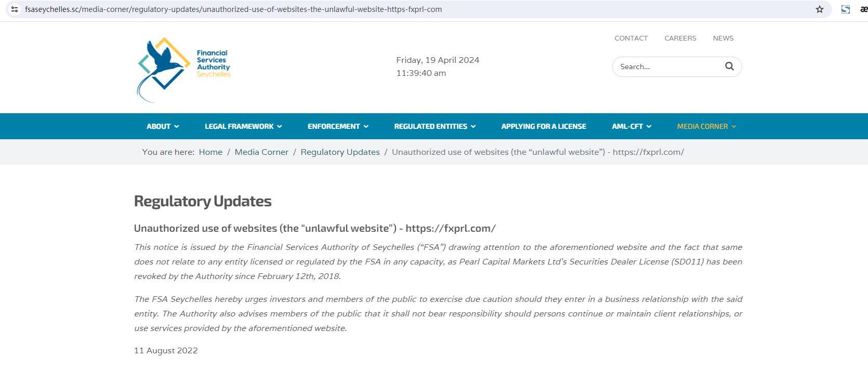
Task: Select Media Corner breadcrumb link
Action: (x=261, y=152)
